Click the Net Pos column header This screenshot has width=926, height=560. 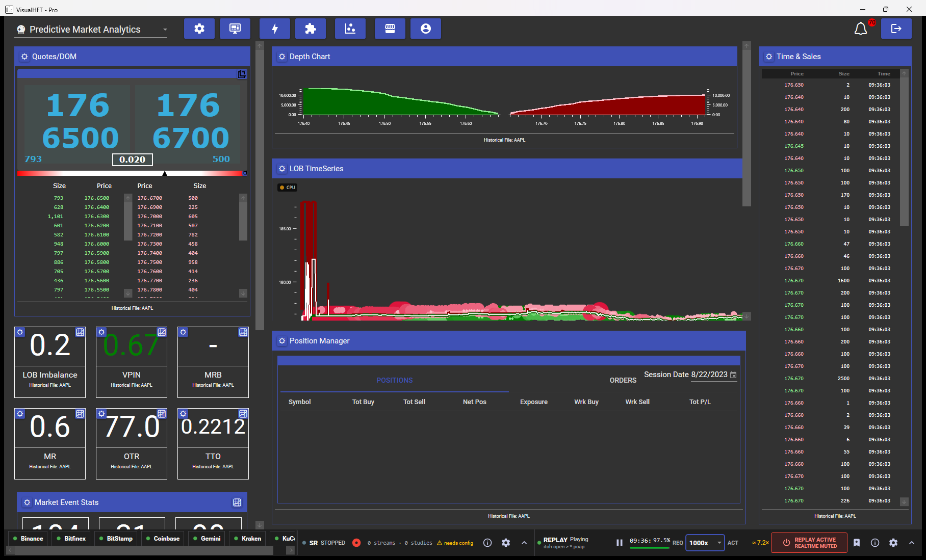click(x=474, y=402)
